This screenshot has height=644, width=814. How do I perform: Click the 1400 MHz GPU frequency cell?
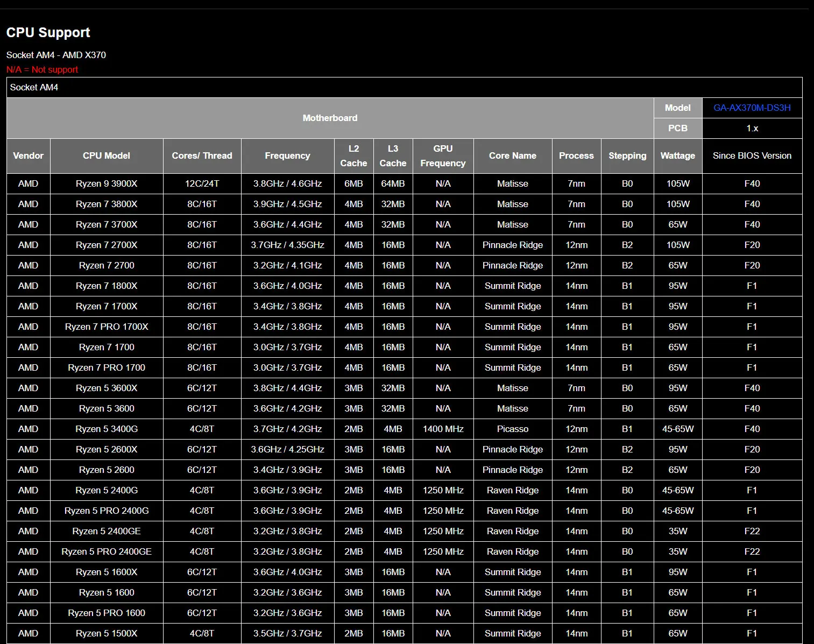point(443,429)
